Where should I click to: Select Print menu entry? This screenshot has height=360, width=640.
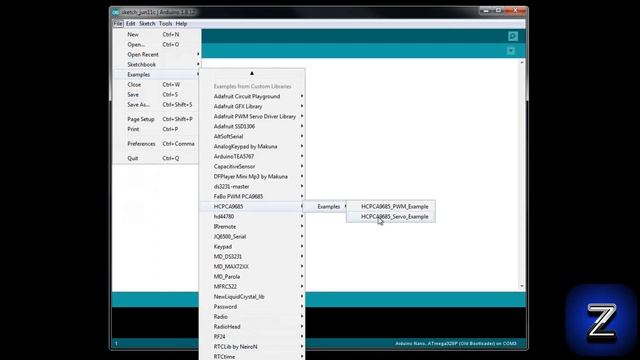(157, 129)
